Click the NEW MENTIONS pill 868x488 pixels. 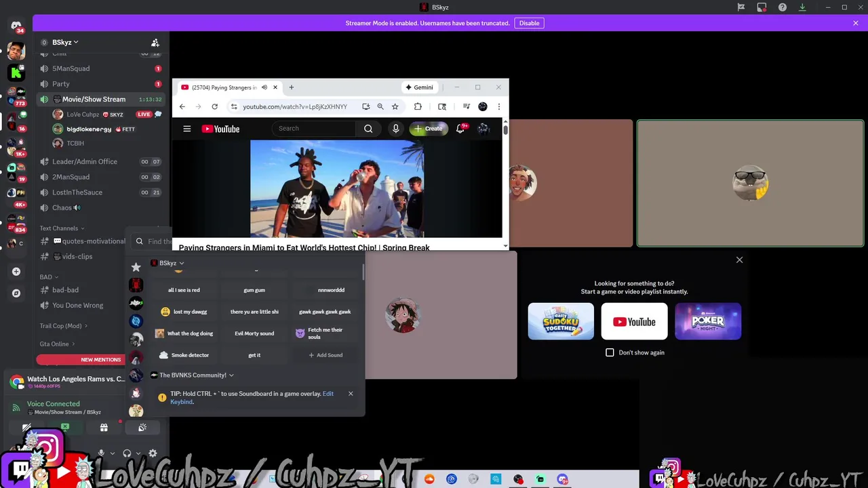[x=81, y=360]
